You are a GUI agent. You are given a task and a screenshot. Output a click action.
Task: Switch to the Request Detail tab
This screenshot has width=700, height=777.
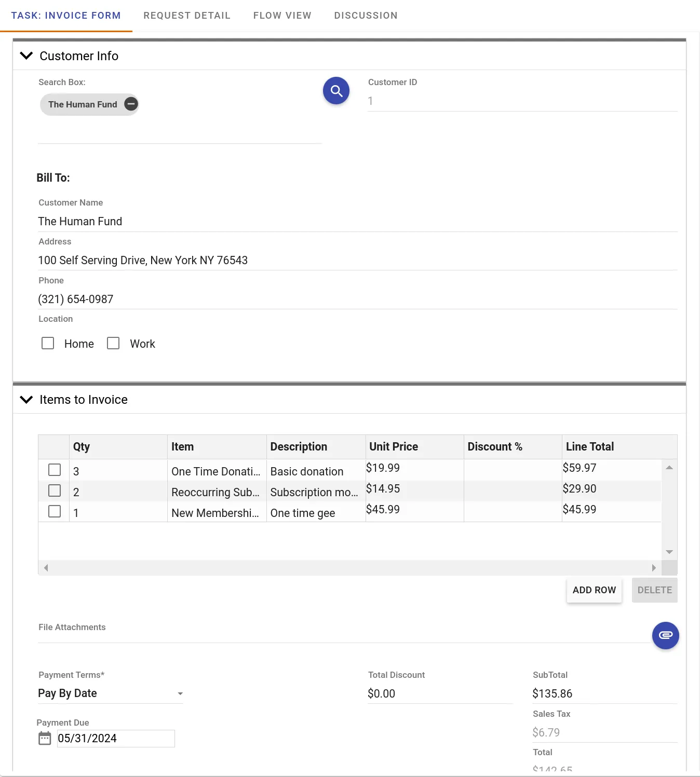187,16
